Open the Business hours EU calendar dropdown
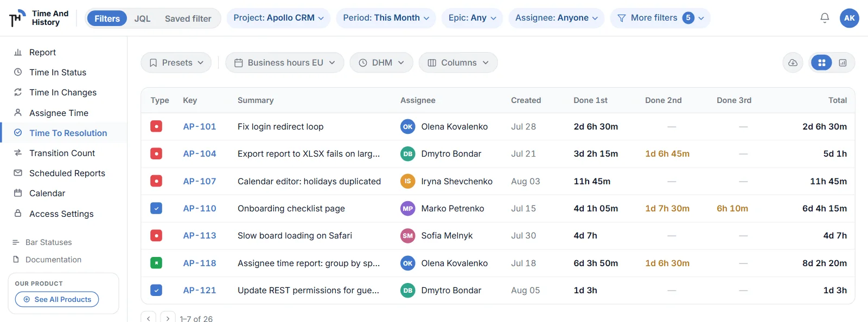Image resolution: width=868 pixels, height=322 pixels. point(285,63)
